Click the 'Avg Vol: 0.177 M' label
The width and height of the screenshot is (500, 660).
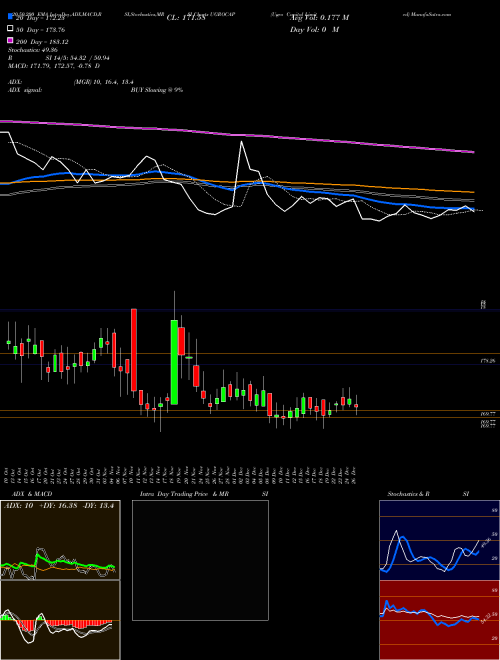click(319, 18)
